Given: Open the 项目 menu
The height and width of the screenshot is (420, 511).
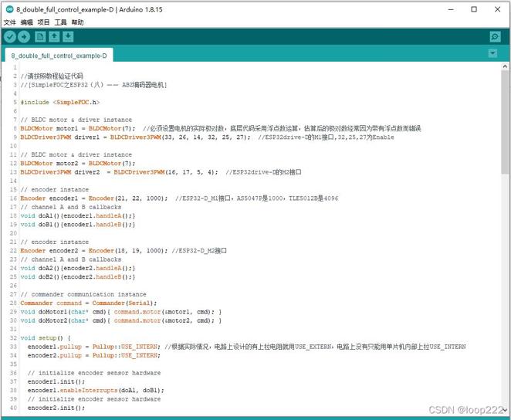Looking at the screenshot, I should (44, 22).
